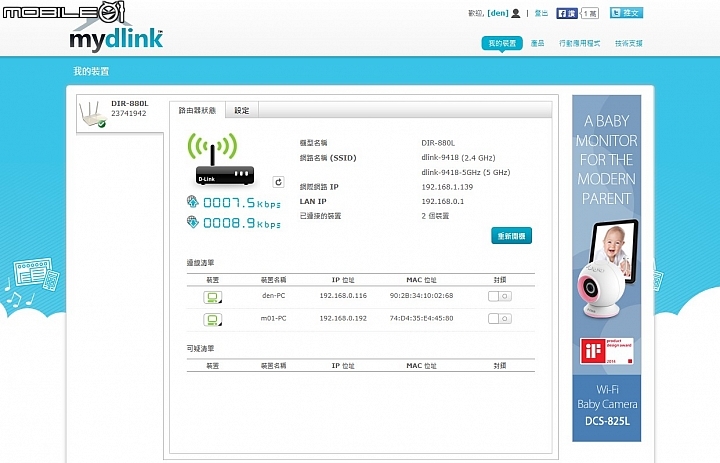
Task: Click the upload speed globe icon
Action: (x=192, y=202)
